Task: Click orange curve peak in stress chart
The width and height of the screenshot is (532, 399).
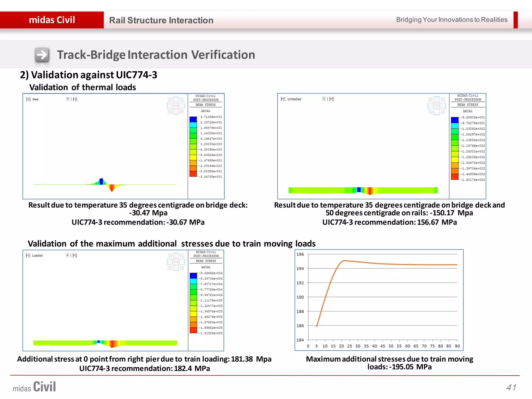Action: point(344,260)
